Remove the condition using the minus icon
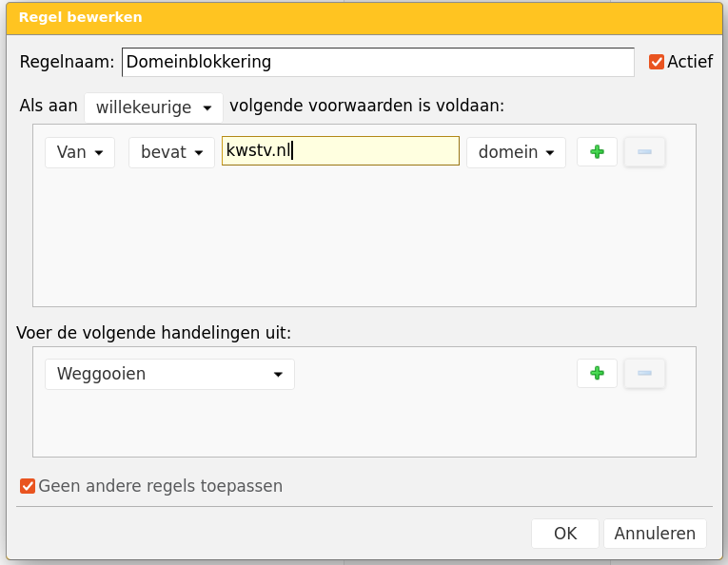The height and width of the screenshot is (565, 728). pyautogui.click(x=644, y=152)
